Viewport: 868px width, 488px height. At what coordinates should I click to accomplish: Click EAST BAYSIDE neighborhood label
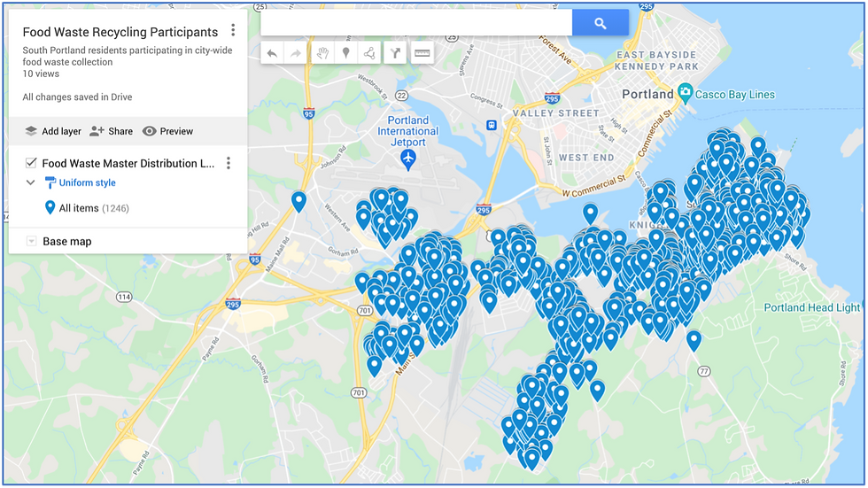click(x=656, y=55)
